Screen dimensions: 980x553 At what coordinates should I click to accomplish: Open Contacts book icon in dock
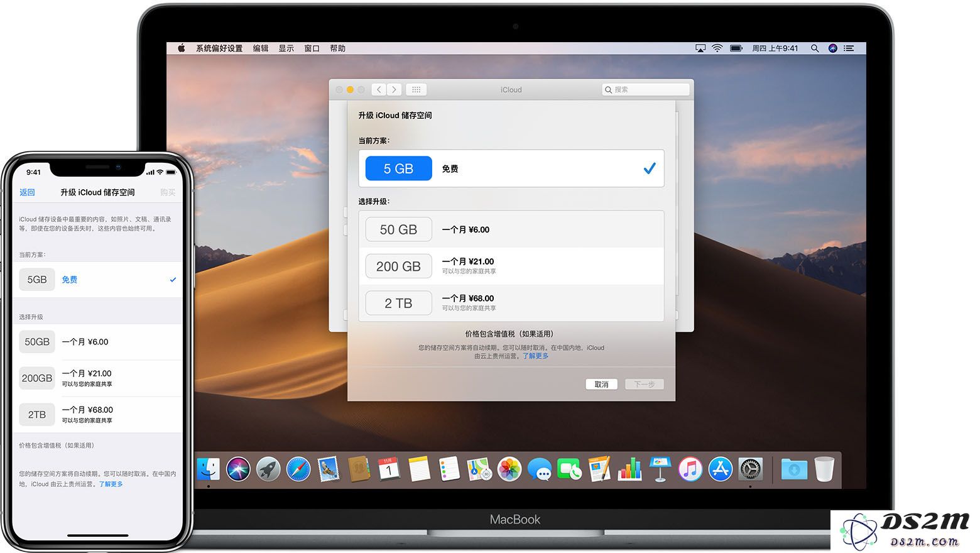point(359,469)
